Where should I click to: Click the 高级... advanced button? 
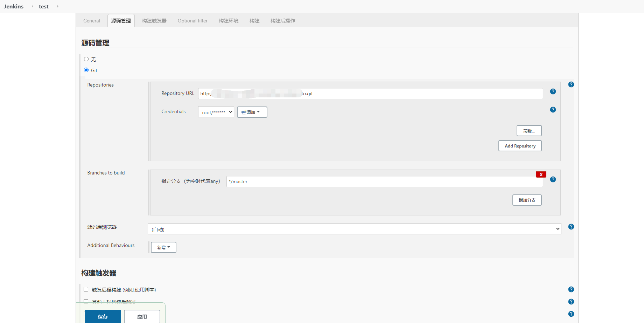pos(529,131)
